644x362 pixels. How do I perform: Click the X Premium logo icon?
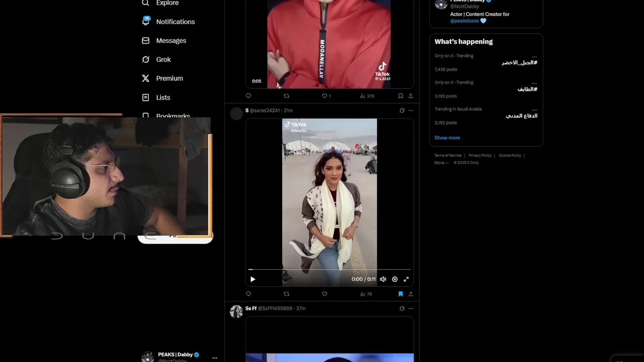pyautogui.click(x=145, y=78)
